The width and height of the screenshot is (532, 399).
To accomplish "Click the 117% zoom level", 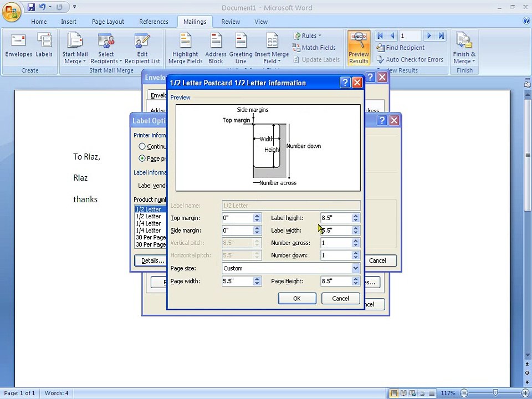I will (448, 393).
